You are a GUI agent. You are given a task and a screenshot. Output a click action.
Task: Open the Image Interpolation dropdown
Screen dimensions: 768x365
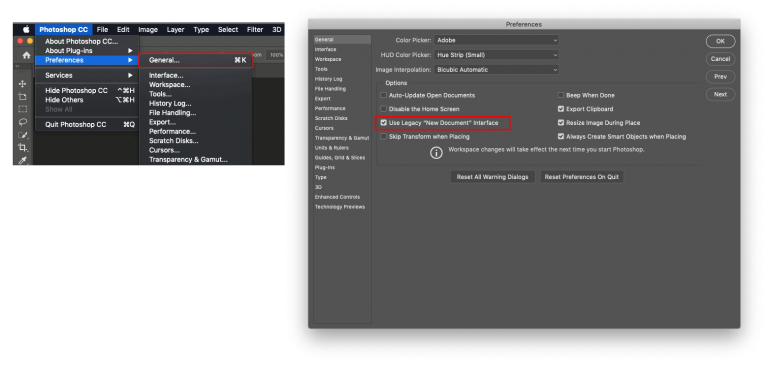496,70
